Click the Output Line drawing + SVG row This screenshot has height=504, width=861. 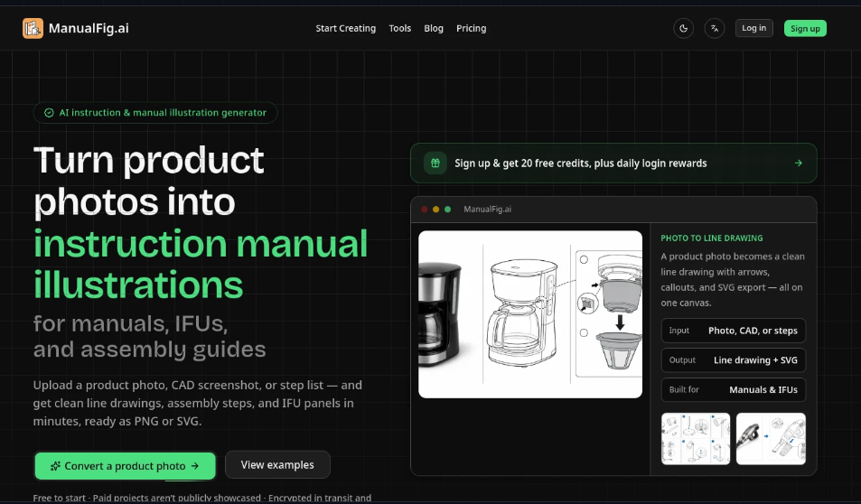tap(733, 360)
